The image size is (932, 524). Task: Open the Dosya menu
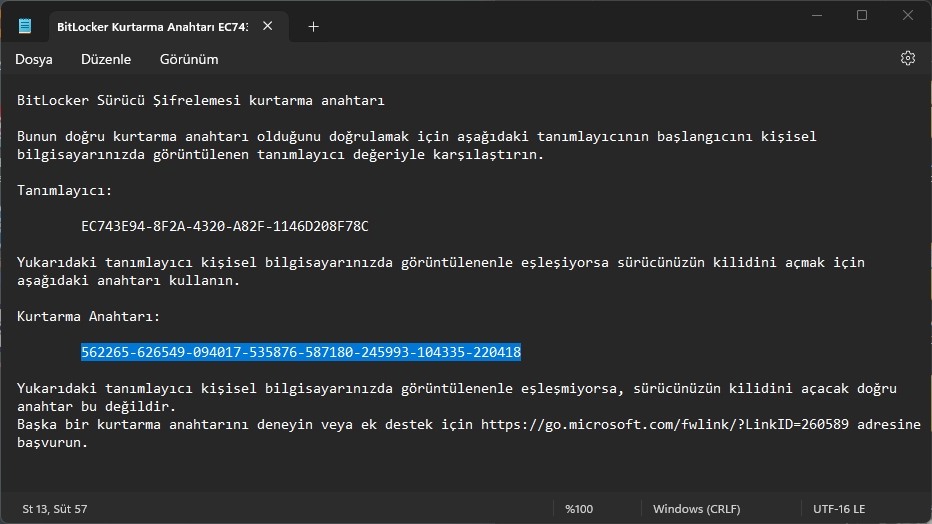[x=34, y=59]
